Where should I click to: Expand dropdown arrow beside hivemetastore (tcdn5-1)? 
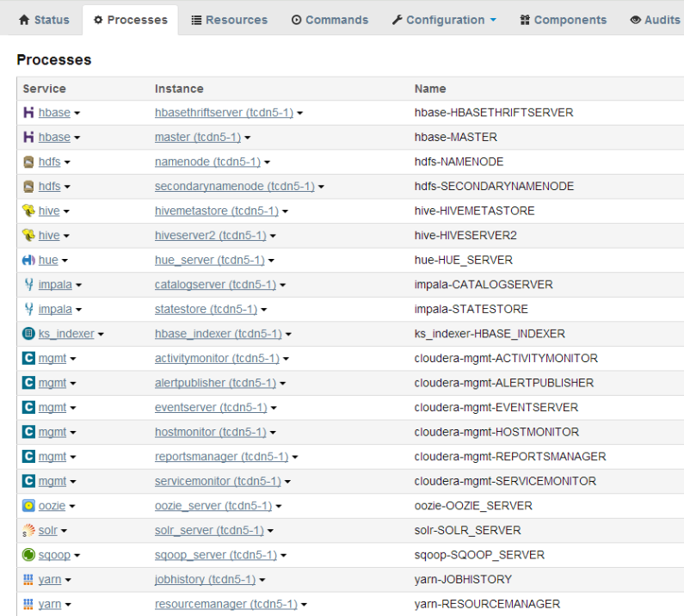(285, 212)
